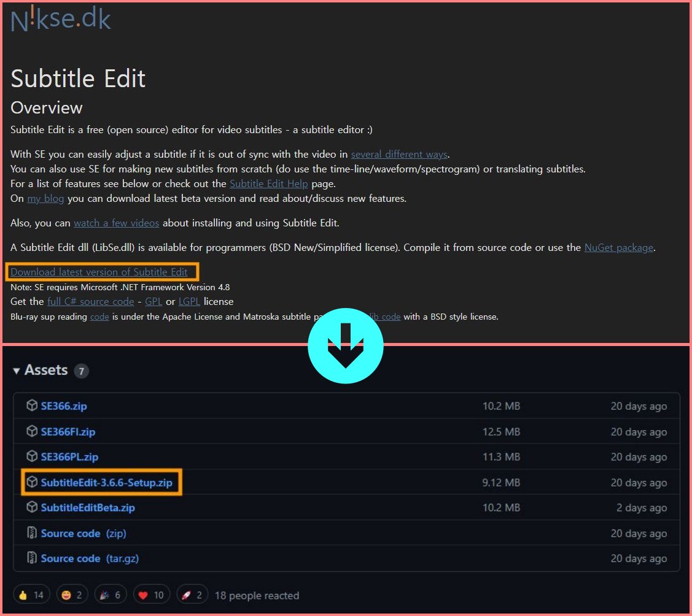Download SubtitleEdit-3.6.6-Setup.zip
Image resolution: width=692 pixels, height=616 pixels.
tap(106, 482)
